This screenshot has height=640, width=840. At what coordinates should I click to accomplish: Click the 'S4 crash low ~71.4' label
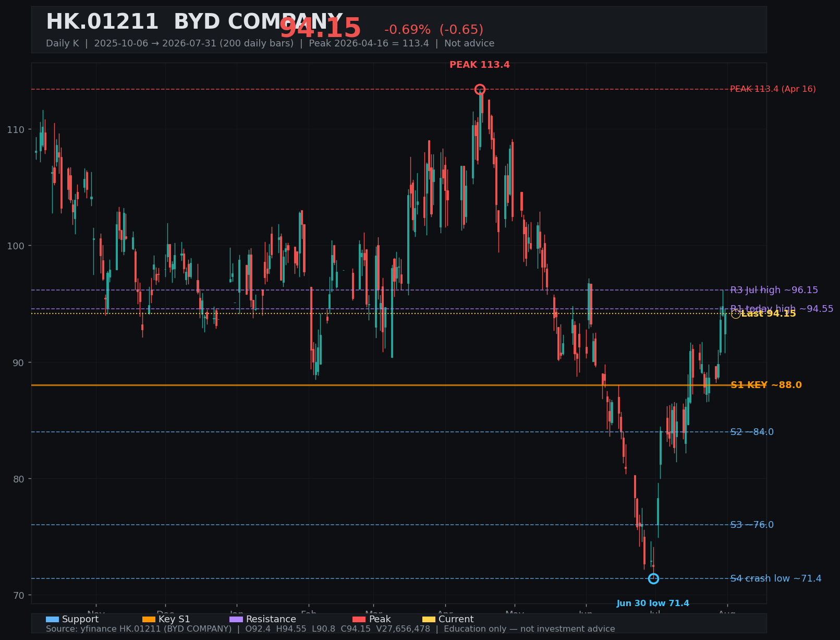[776, 578]
